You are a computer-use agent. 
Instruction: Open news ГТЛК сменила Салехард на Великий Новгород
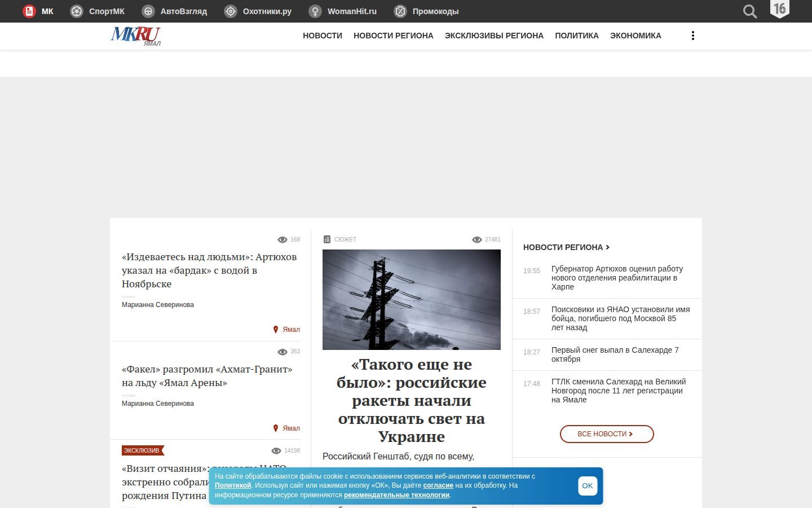[619, 391]
